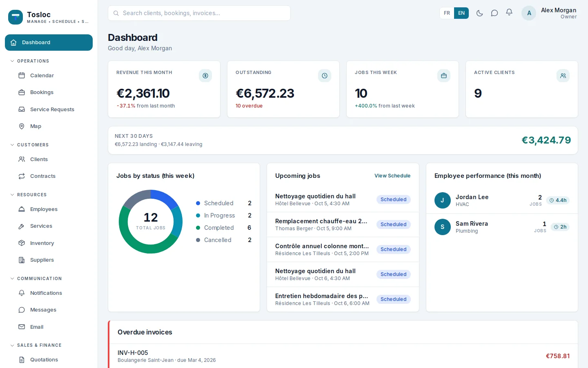Click the Completed green legend dot
This screenshot has width=588, height=368.
pos(198,228)
